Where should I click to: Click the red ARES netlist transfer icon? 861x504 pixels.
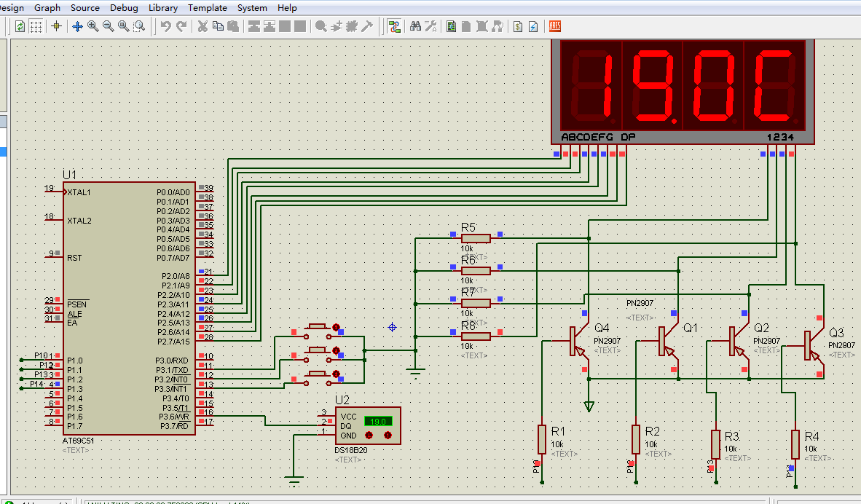click(x=554, y=26)
